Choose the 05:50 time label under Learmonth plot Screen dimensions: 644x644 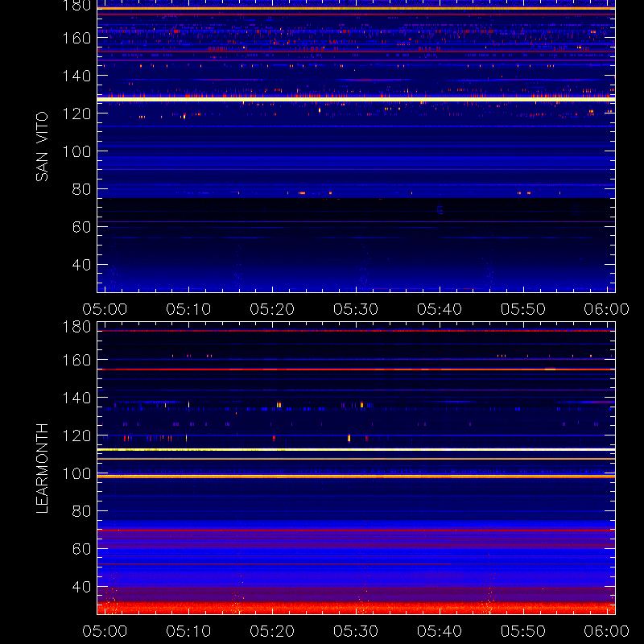tap(522, 631)
